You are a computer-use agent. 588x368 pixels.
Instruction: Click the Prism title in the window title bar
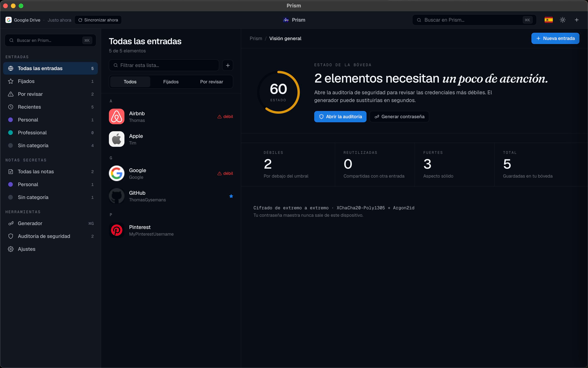tap(294, 6)
